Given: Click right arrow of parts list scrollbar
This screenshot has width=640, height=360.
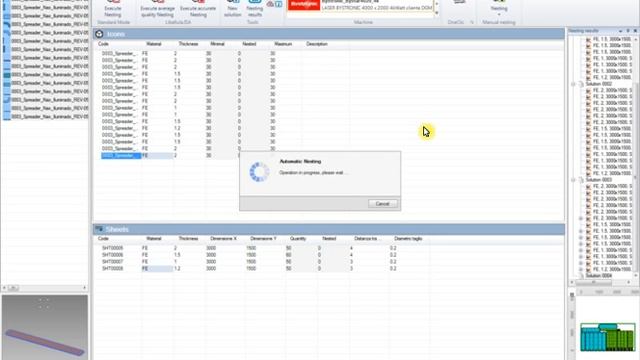Looking at the screenshot, I should pos(84,288).
